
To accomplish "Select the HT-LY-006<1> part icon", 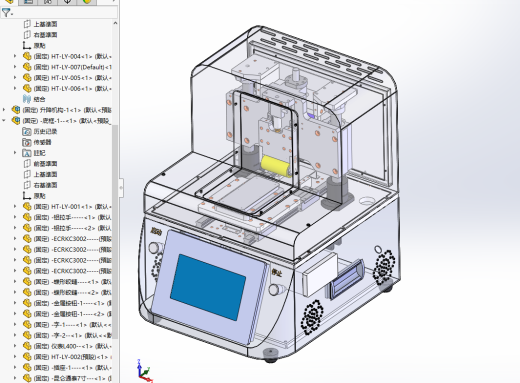I will coord(27,88).
